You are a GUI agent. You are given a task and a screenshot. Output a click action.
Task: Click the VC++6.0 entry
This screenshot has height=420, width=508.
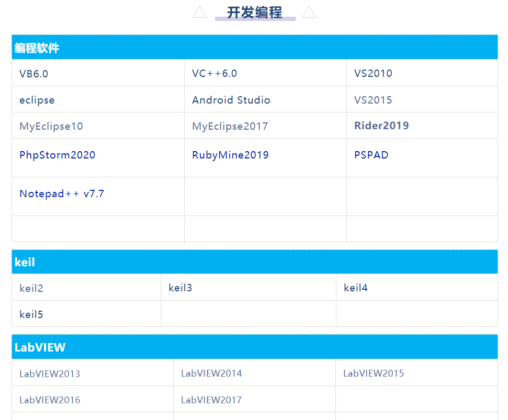tap(215, 73)
